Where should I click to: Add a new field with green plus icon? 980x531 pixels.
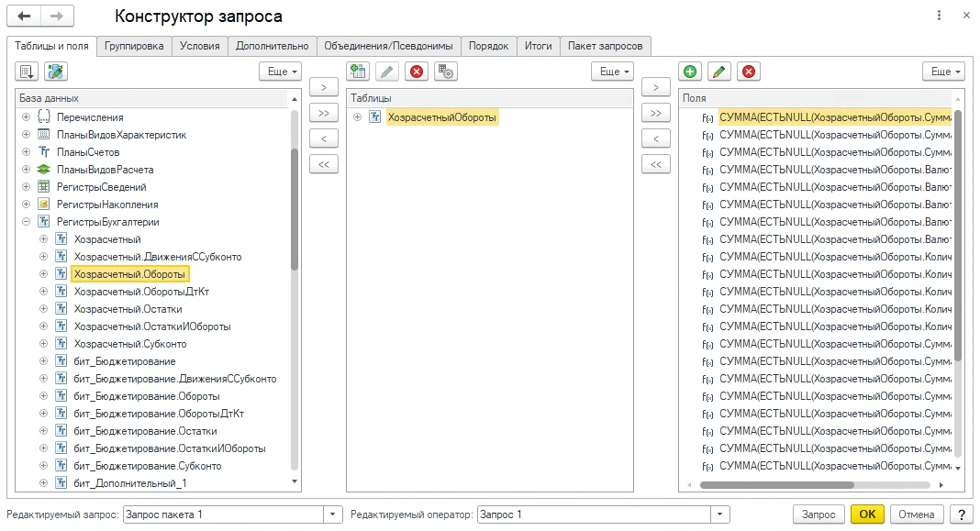690,72
